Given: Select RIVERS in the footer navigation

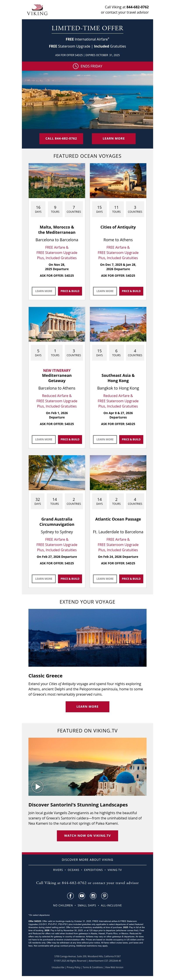Looking at the screenshot, I should (x=58, y=870).
